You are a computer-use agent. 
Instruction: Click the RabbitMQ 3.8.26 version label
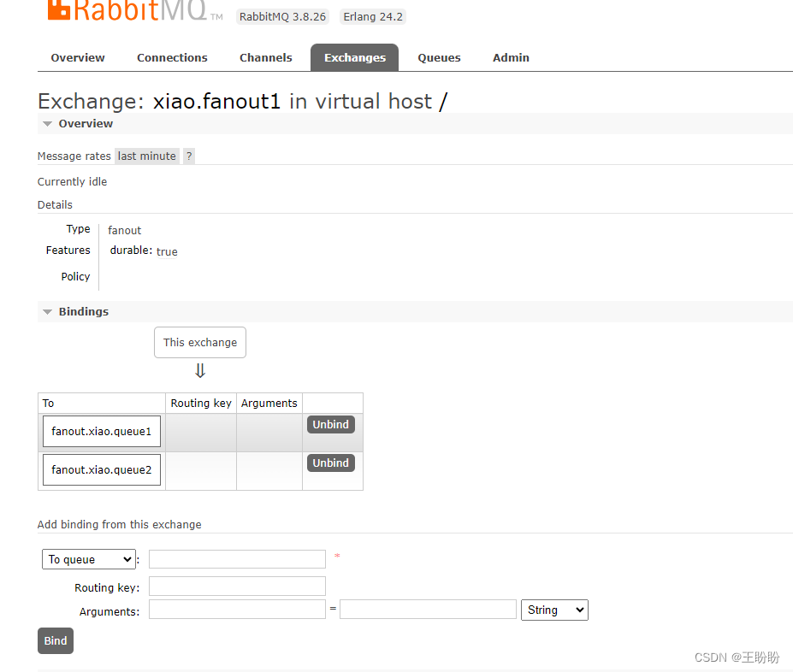coord(282,17)
